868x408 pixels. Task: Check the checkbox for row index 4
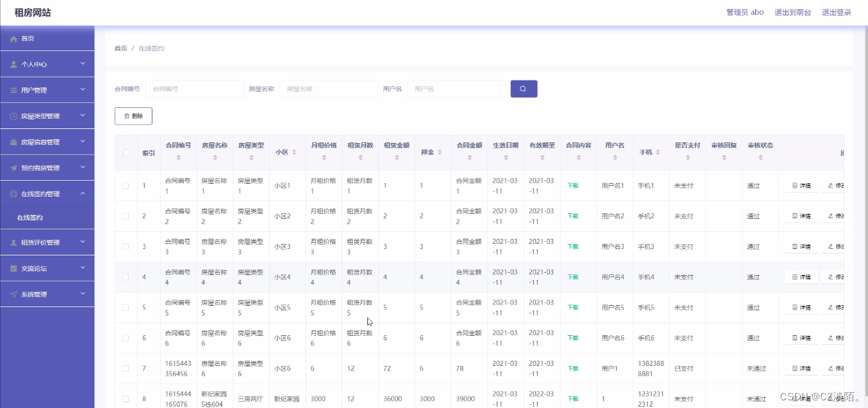coord(126,277)
